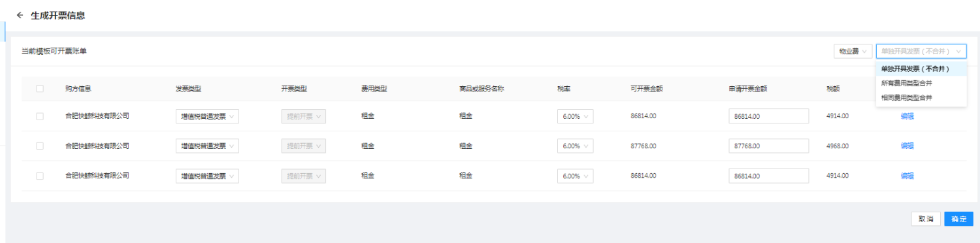Click 合肥快鲸科技有限公司 in the 87768.00 row
The width and height of the screenshot is (980, 243).
point(97,146)
